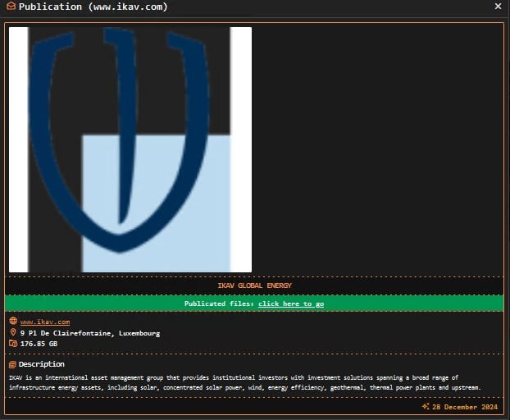Click the location pin icon

pyautogui.click(x=13, y=332)
